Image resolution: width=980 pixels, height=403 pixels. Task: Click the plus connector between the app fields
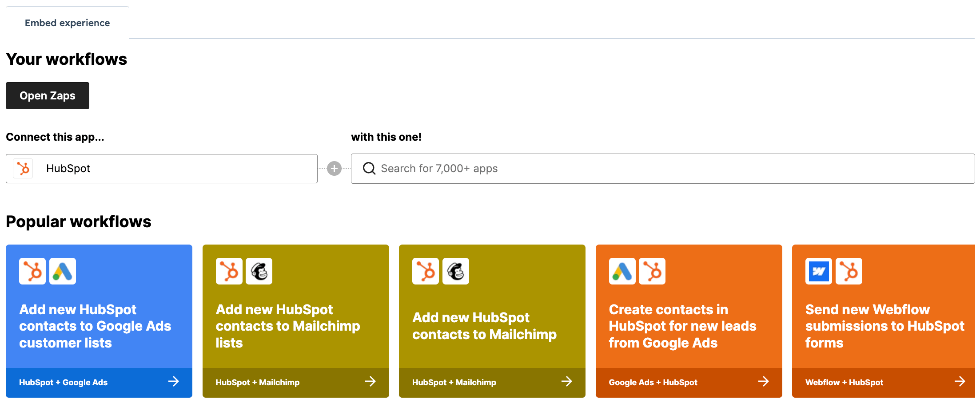[334, 169]
